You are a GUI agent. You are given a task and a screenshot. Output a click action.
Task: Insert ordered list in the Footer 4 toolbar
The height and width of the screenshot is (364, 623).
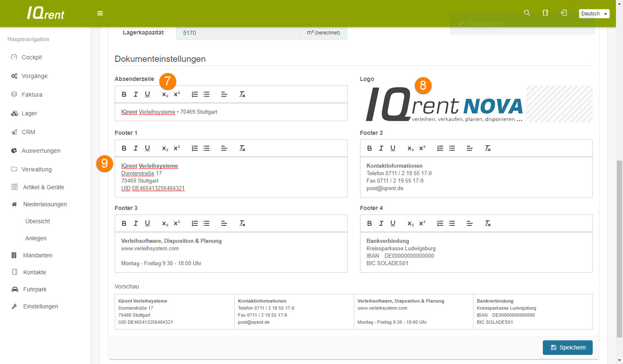point(440,223)
